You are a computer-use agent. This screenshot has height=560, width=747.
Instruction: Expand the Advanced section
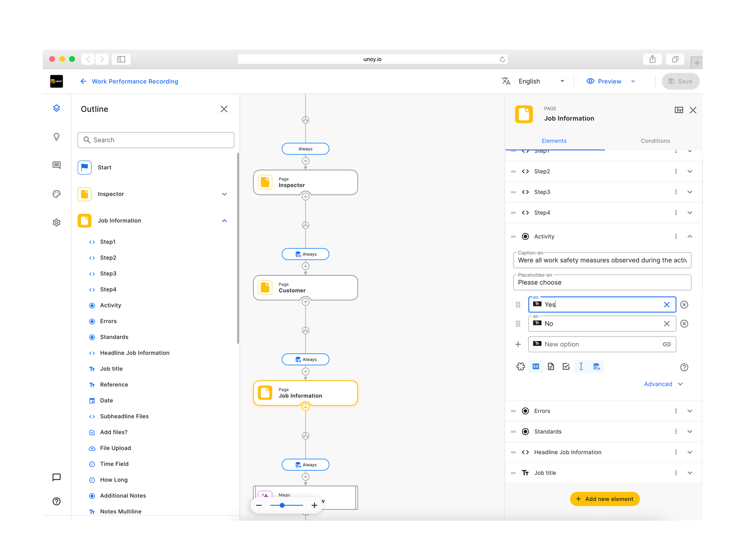coord(663,384)
